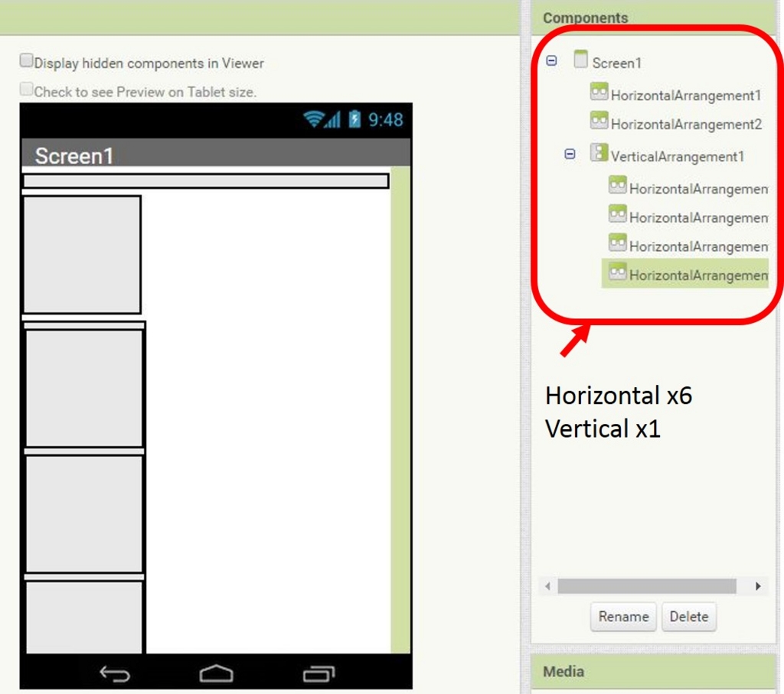The width and height of the screenshot is (784, 694).
Task: Click the HorizontalArrangement1 icon in the tree
Action: (599, 92)
